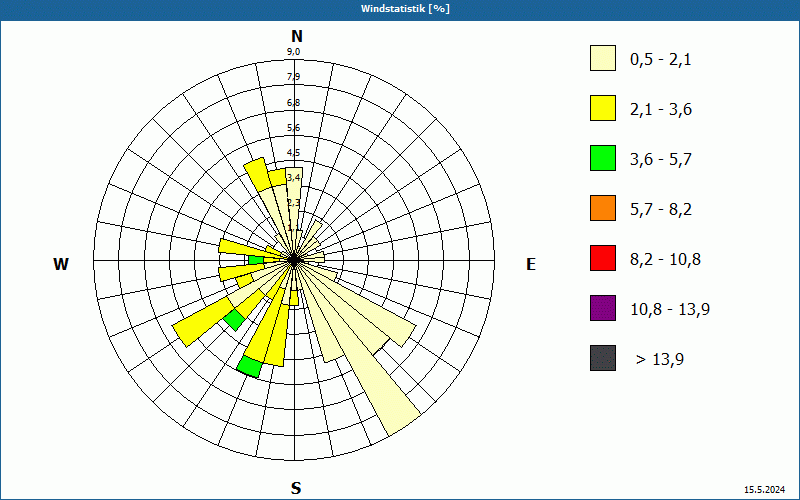Image resolution: width=800 pixels, height=500 pixels.
Task: Click the 5,6 radial axis label
Action: (293, 128)
